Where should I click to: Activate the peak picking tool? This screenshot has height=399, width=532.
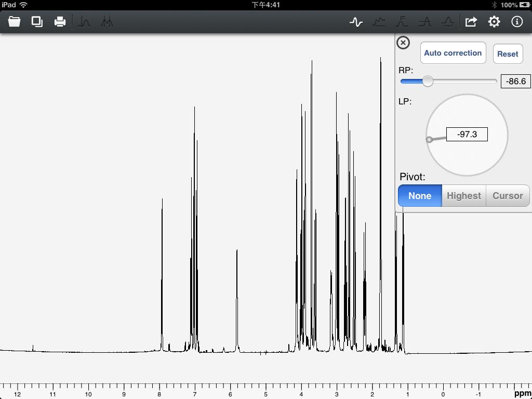(x=85, y=22)
